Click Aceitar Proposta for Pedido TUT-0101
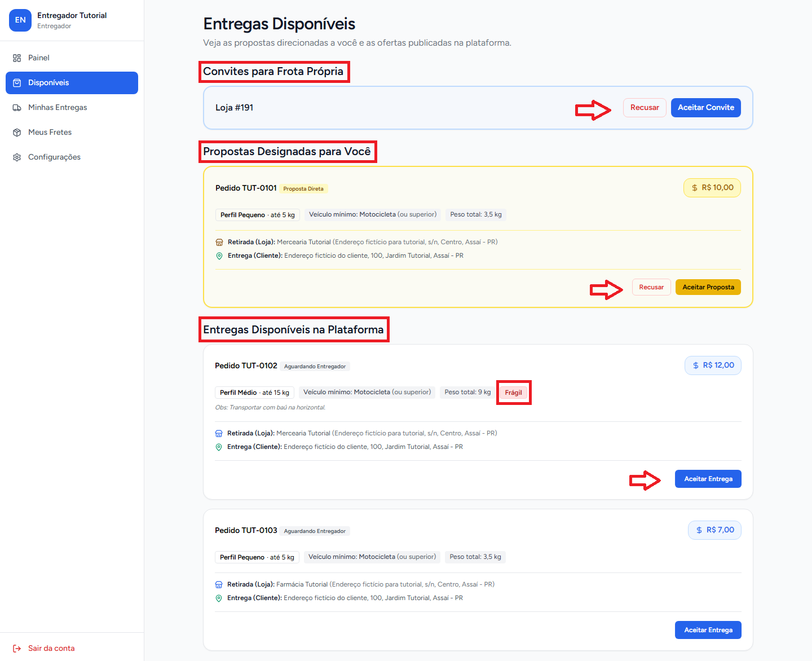Screen dimensions: 812x661 pyautogui.click(x=708, y=287)
